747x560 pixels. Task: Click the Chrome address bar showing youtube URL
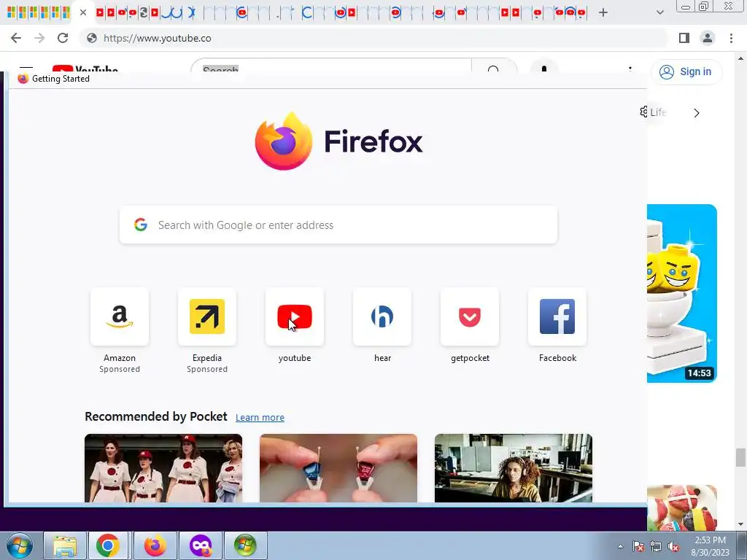point(374,38)
